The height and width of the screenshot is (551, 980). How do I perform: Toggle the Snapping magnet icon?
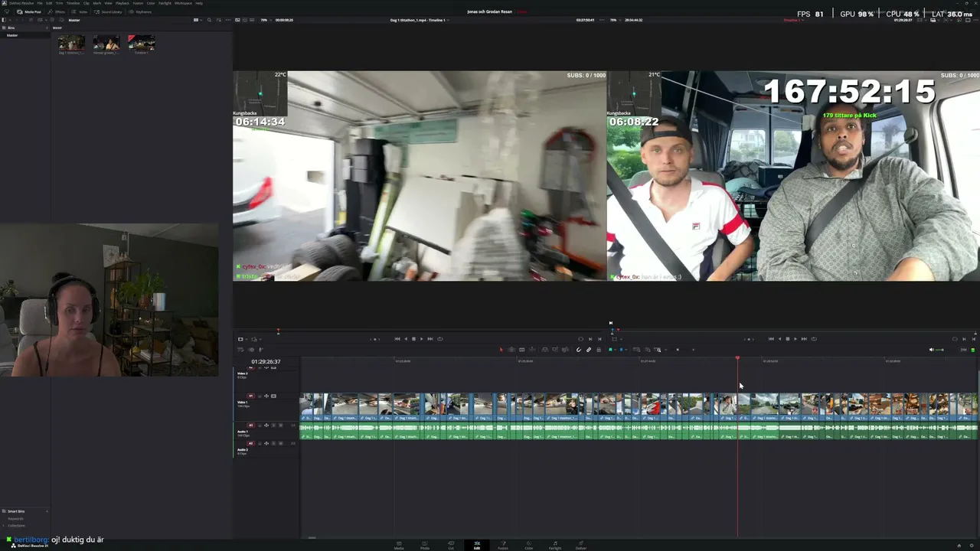coord(579,350)
